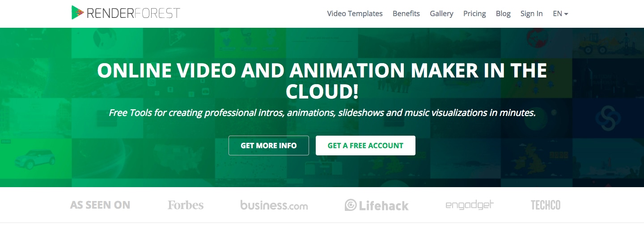Click the engadget logo
The width and height of the screenshot is (644, 244).
tap(470, 205)
